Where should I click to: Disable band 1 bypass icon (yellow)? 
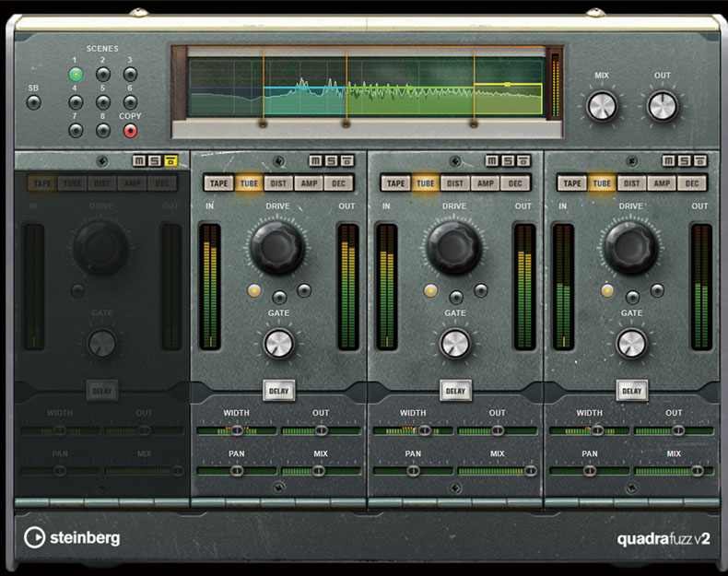[170, 161]
